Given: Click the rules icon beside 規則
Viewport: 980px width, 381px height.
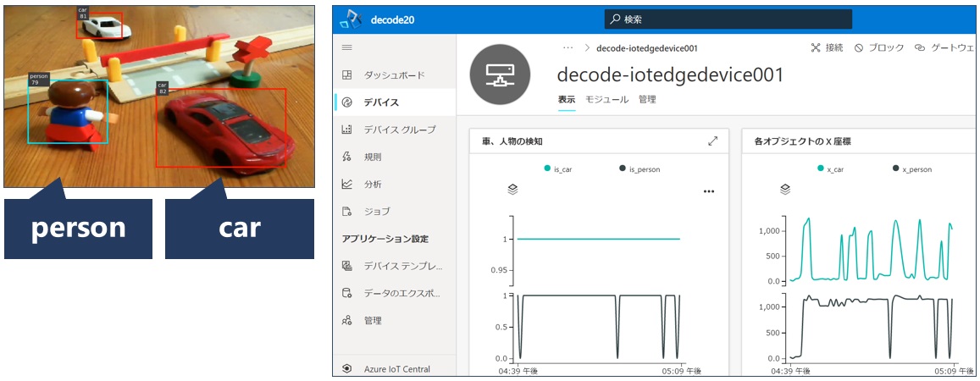Looking at the screenshot, I should click(347, 157).
